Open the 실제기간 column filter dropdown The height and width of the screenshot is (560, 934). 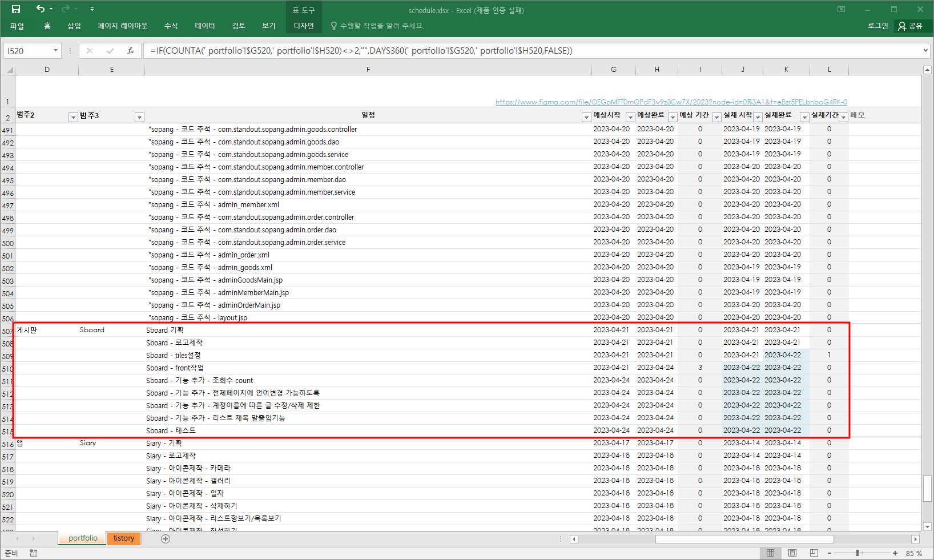point(843,117)
